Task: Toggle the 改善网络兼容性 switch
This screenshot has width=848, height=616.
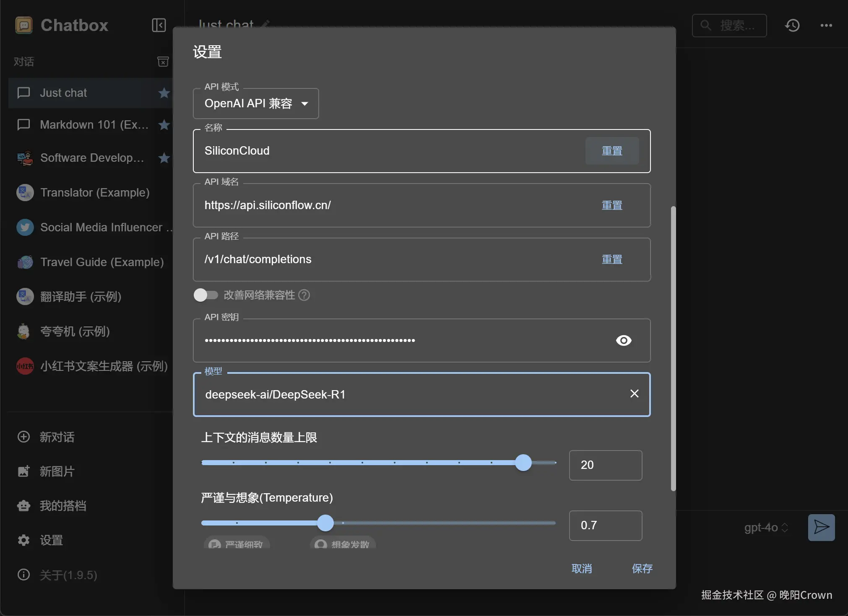Action: (205, 295)
